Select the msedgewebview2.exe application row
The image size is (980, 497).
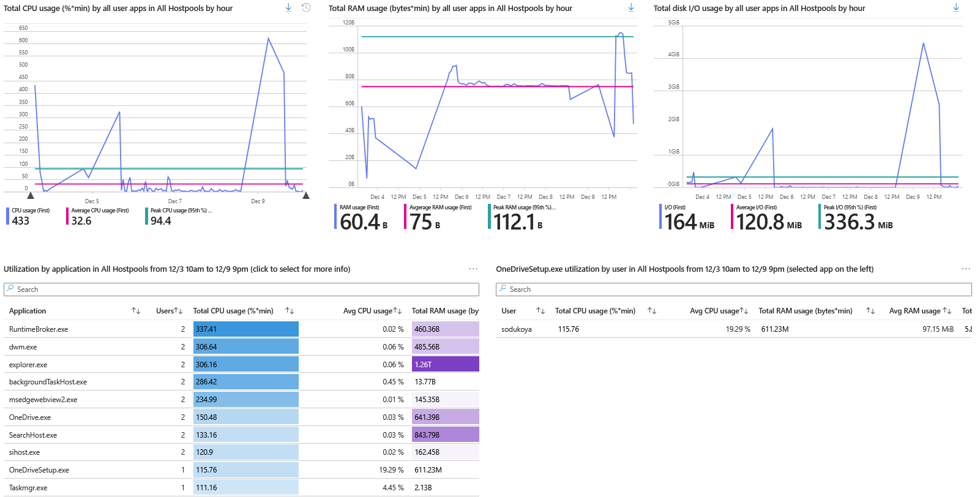pos(241,400)
